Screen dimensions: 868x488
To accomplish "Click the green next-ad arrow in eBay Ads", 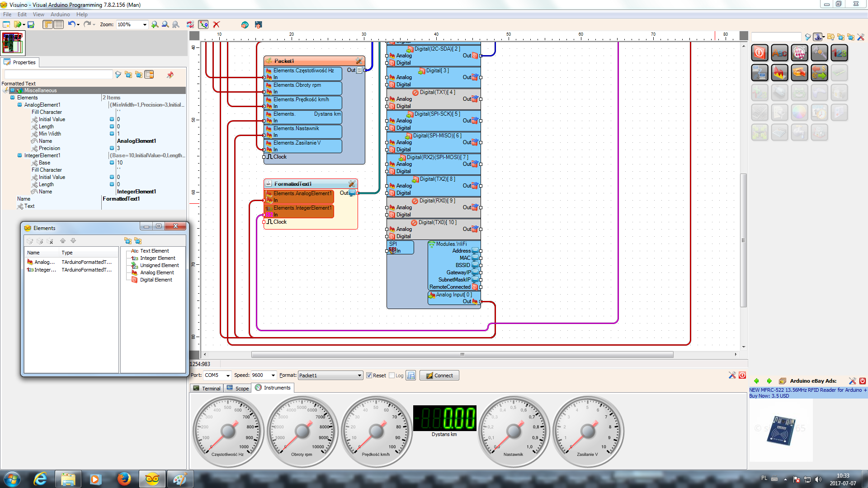I will [769, 381].
